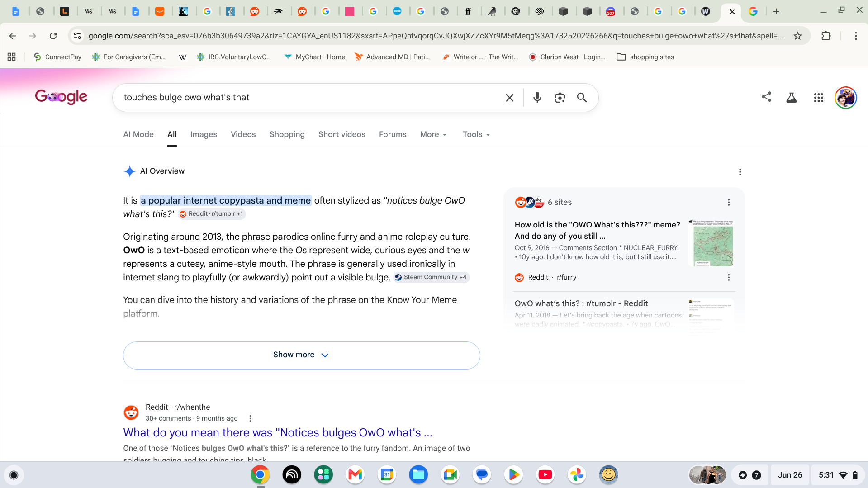Open the Chrome apps grid in bookmarks bar
868x488 pixels.
(x=12, y=57)
